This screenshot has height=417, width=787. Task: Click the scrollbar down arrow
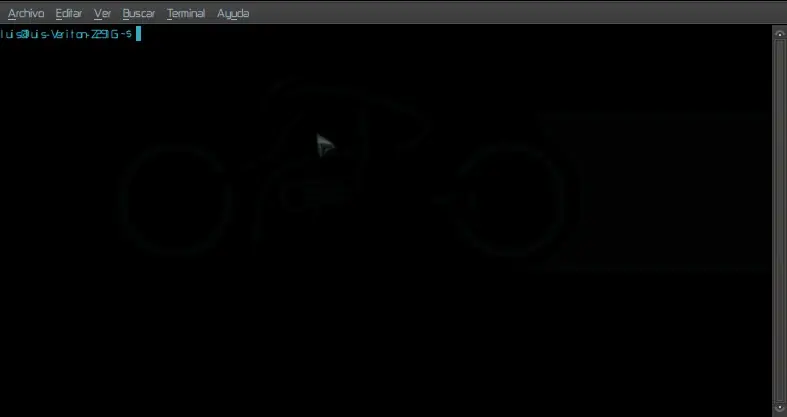[779, 408]
